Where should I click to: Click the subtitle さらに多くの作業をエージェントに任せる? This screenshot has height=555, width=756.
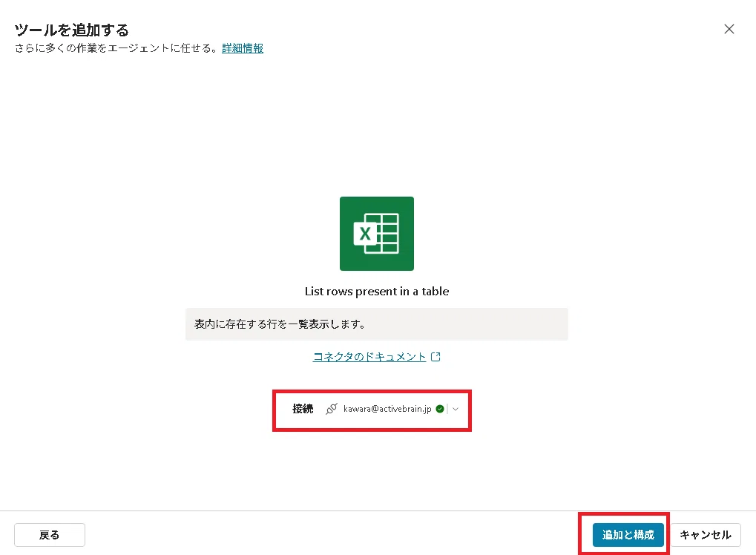pos(116,48)
